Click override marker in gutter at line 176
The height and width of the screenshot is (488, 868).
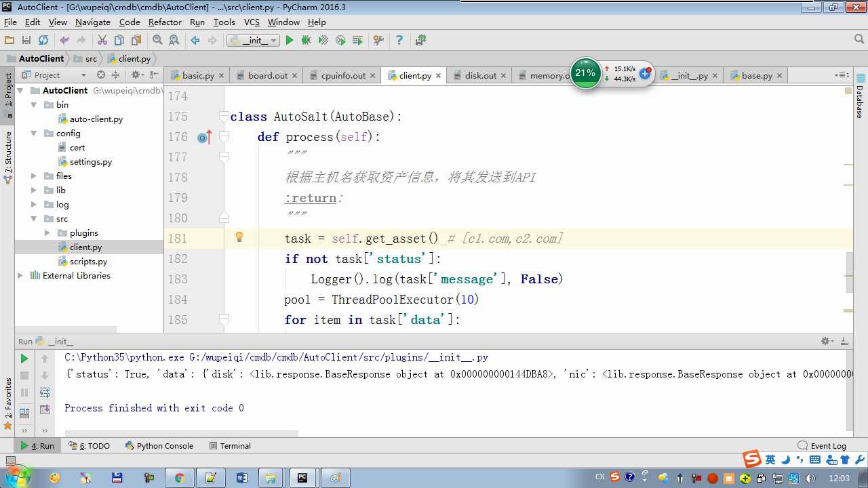coord(204,138)
